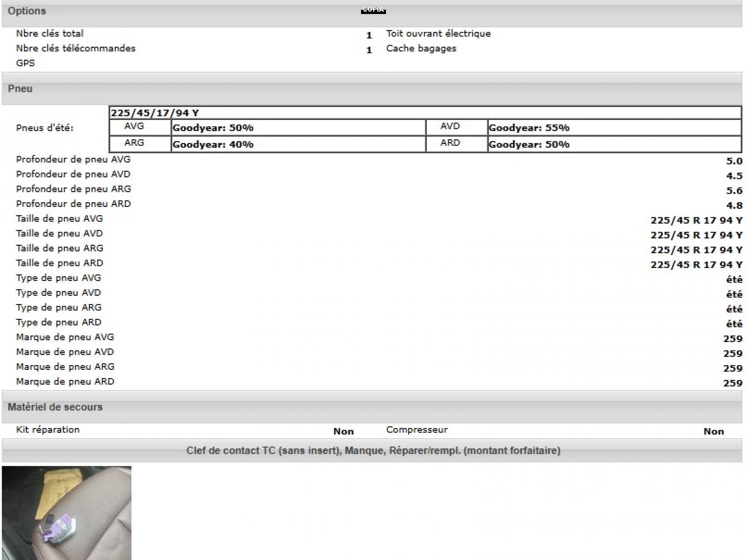Screen dimensions: 747x560
Task: Click the Pneus d'été row label
Action: pyautogui.click(x=45, y=128)
